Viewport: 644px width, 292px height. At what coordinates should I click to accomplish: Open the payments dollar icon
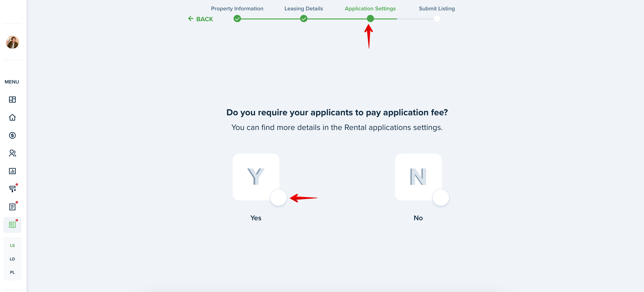(x=12, y=135)
